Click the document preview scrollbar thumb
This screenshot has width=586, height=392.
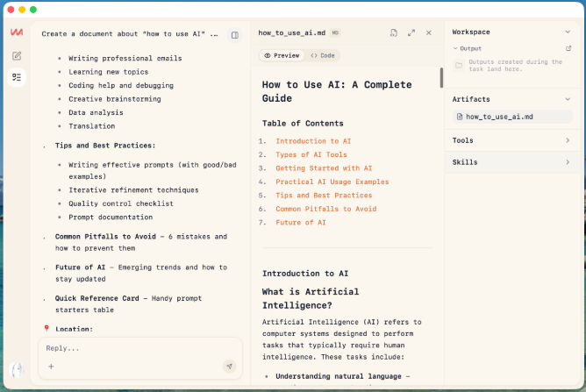click(441, 78)
